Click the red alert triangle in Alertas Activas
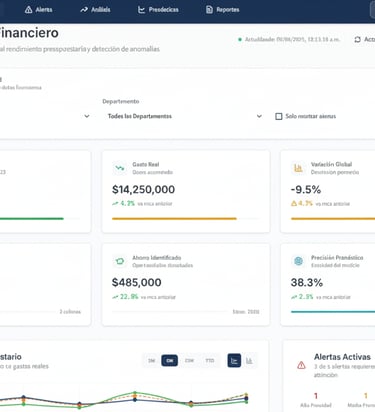The image size is (375, 412). [301, 365]
